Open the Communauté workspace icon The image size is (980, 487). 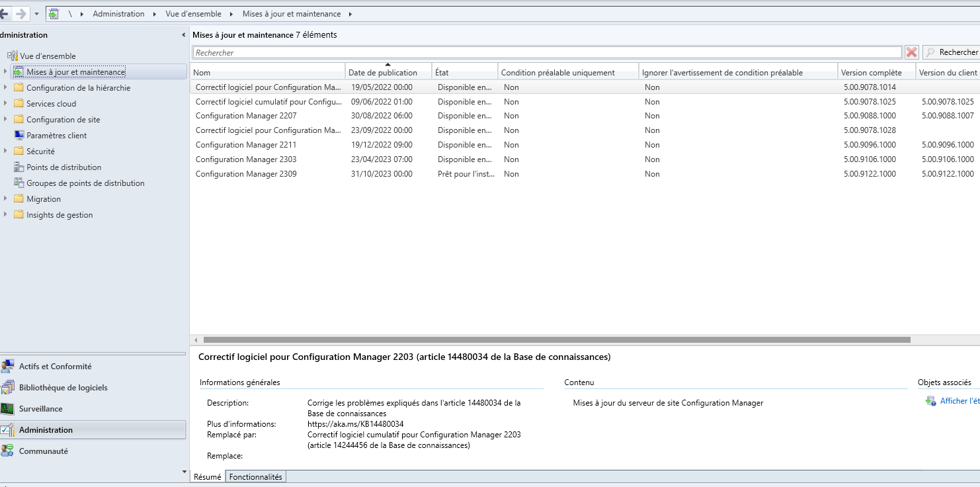point(7,451)
